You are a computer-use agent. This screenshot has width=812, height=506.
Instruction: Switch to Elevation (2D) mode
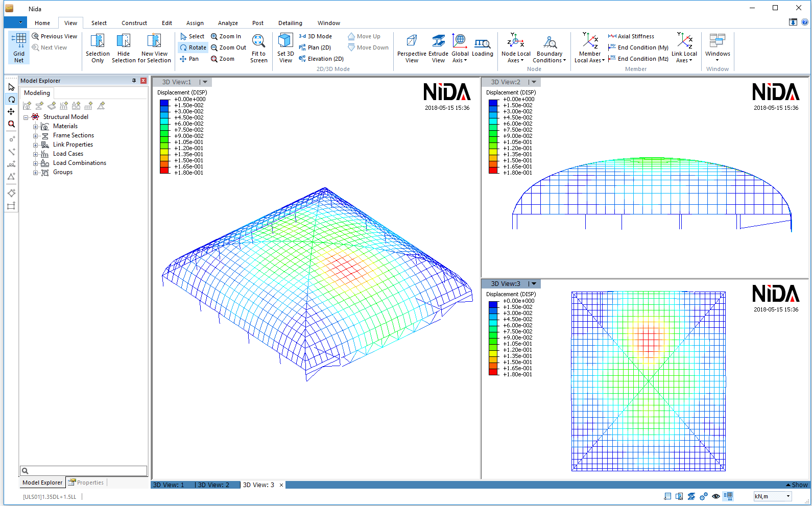[321, 59]
